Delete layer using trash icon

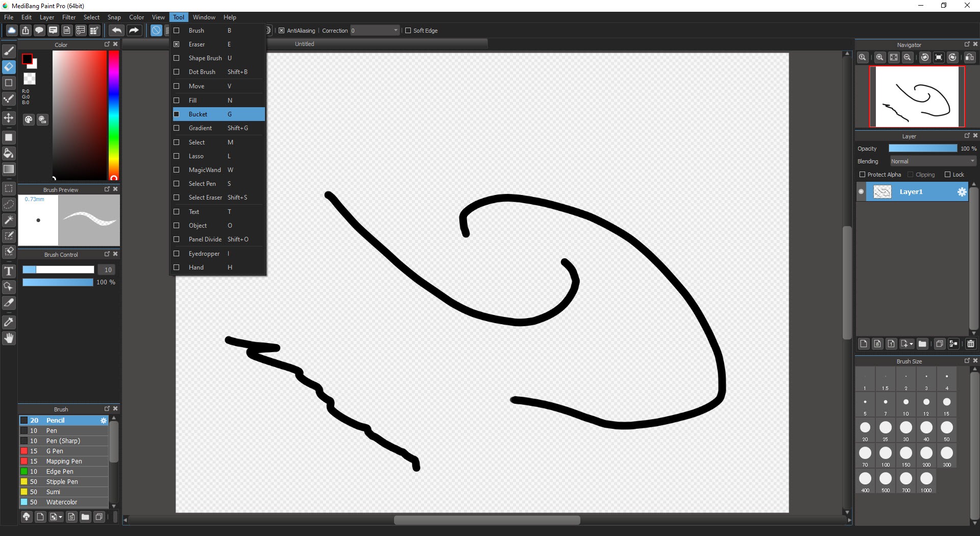point(971,344)
